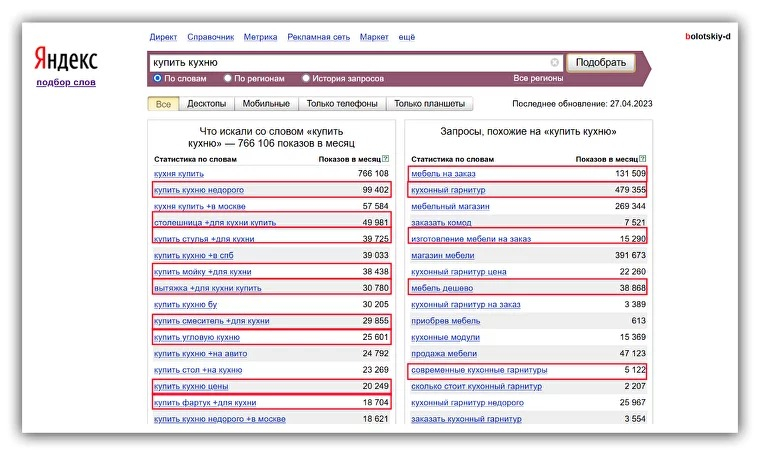Click help icon in left column's Показов в месяц header
The width and height of the screenshot is (760, 454).
[385, 159]
